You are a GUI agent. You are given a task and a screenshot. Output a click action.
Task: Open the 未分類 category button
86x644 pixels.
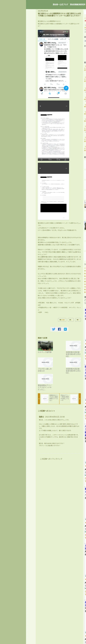click(62, 320)
